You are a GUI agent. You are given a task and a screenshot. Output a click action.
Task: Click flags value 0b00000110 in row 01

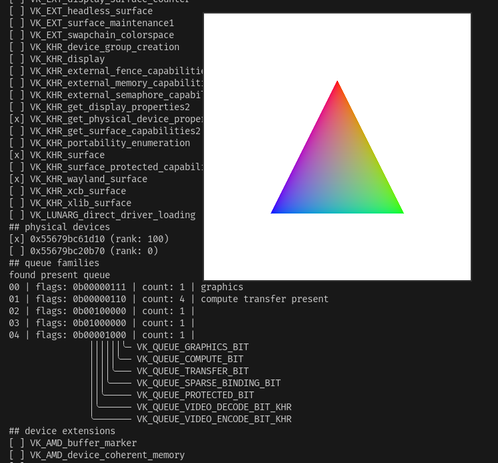pos(99,299)
